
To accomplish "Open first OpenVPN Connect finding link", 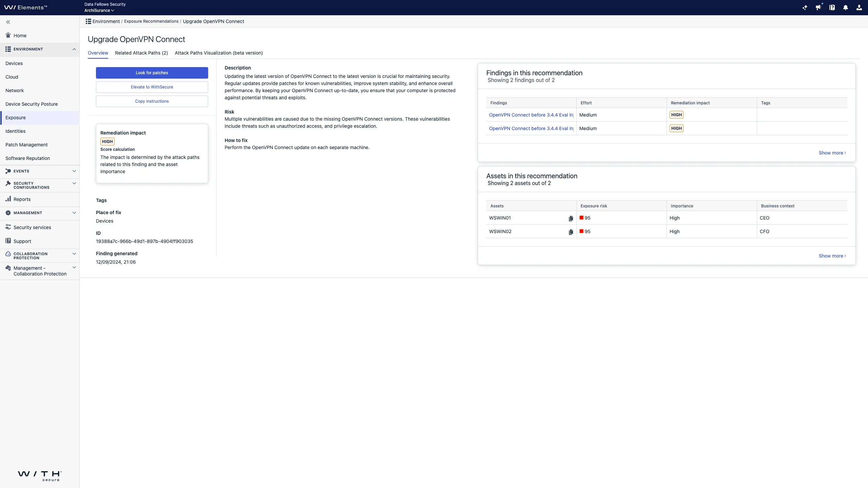I will tap(531, 115).
